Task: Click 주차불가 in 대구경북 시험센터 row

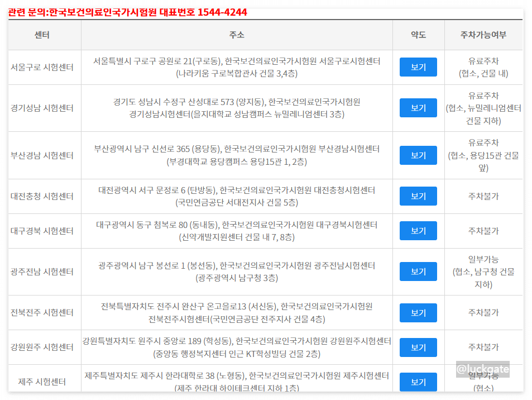Action: pos(483,231)
